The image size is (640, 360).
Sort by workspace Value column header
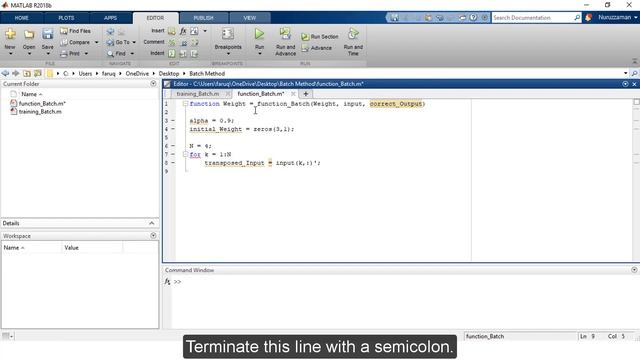[71, 248]
